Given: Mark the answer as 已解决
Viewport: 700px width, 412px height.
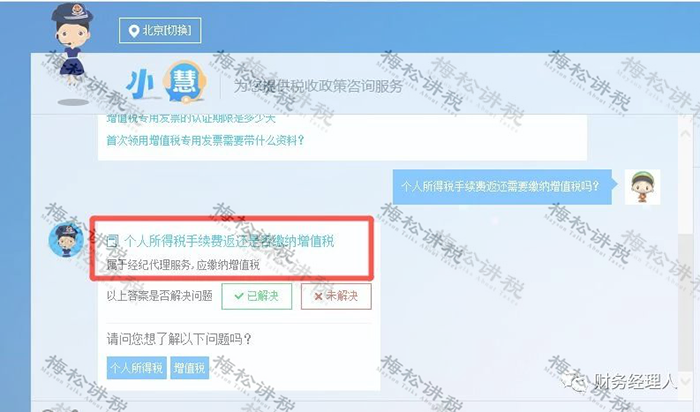Looking at the screenshot, I should click(257, 296).
